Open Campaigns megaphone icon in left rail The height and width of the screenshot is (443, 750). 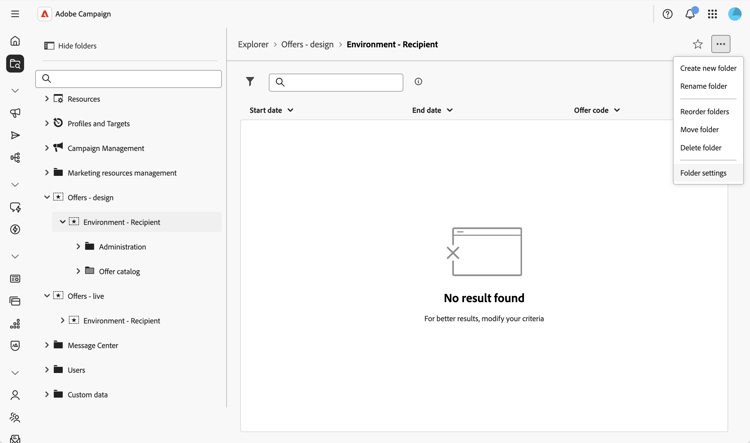point(15,113)
